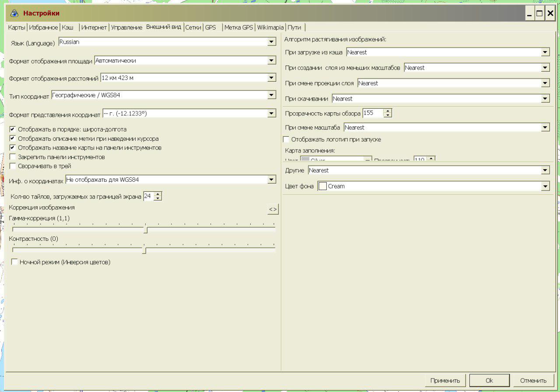Image resolution: width=560 pixels, height=392 pixels.
Task: Go to the Метка GPS tab
Action: 238,28
